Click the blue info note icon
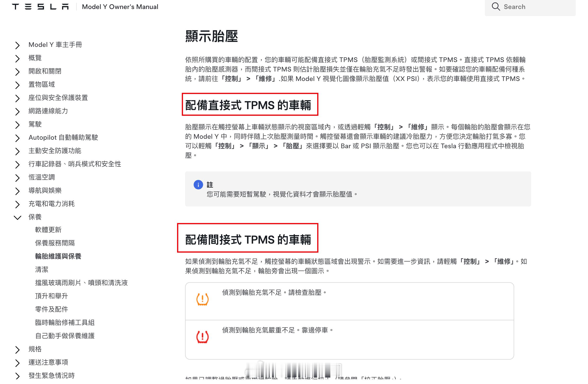 click(198, 185)
